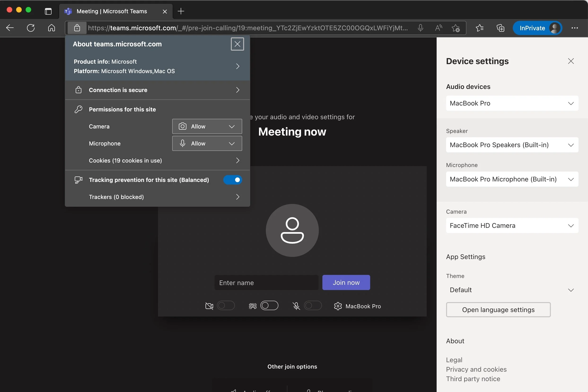This screenshot has width=588, height=392.
Task: Open the Speaker device dropdown
Action: [512, 145]
